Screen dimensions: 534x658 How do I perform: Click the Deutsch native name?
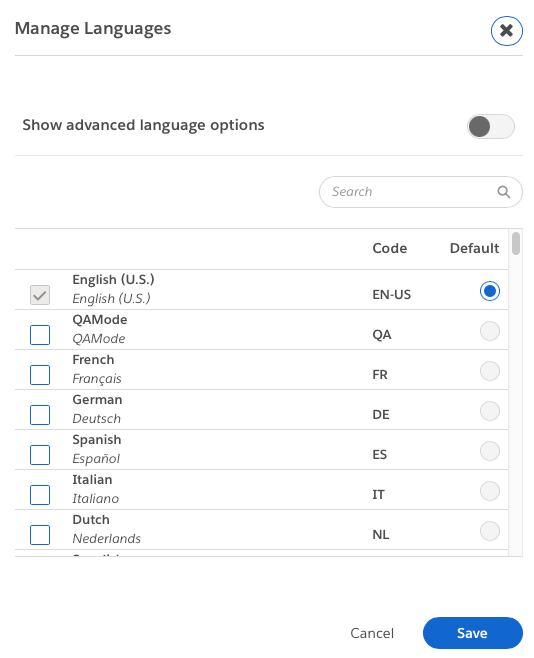click(x=96, y=418)
